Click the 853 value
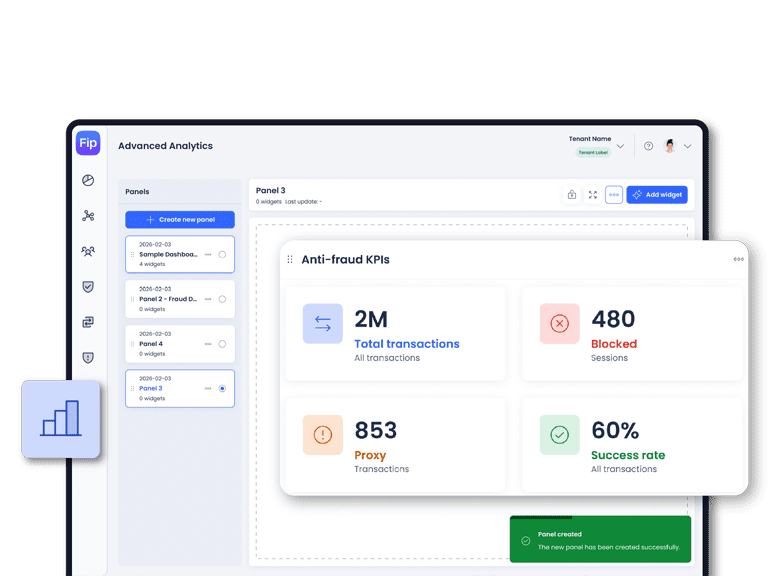This screenshot has height=576, width=768. pos(376,431)
